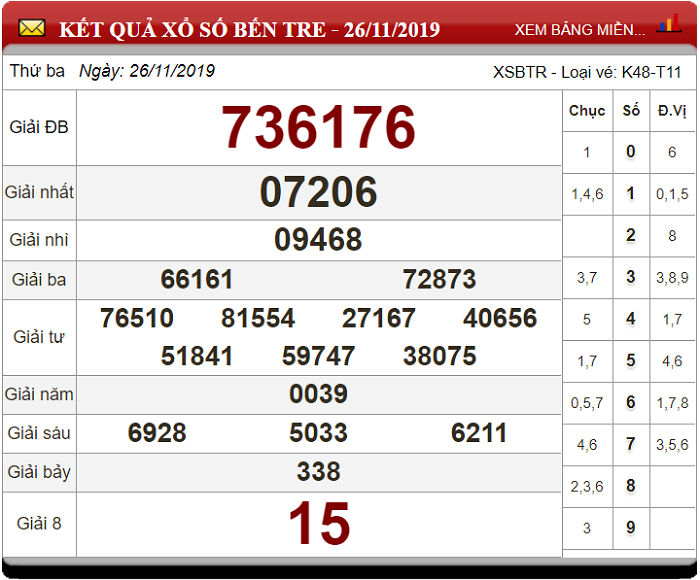Click digit 2 in the Số column
This screenshot has height=580, width=700.
pos(630,235)
